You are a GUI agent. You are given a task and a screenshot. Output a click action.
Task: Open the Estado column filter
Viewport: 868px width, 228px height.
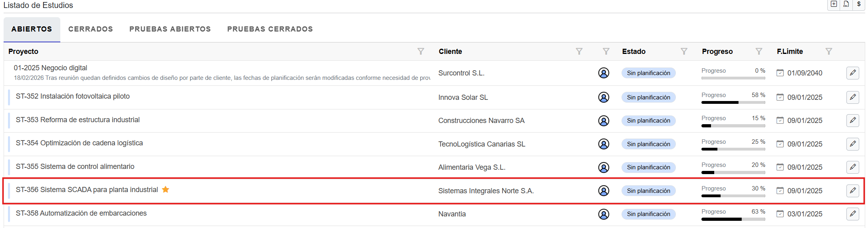684,52
